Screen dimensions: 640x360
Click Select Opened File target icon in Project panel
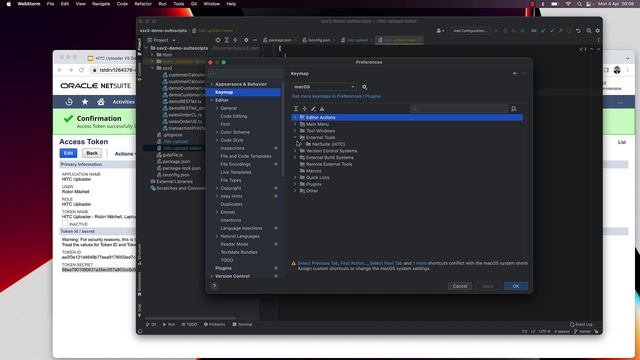coord(218,40)
